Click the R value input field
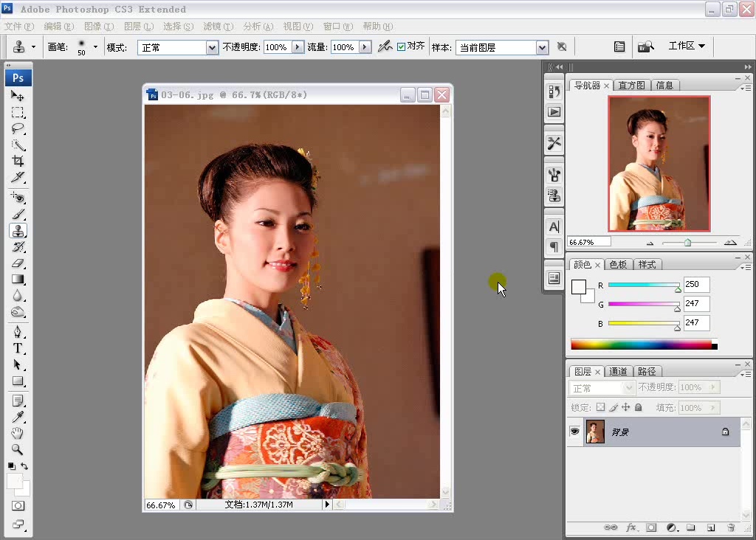 click(x=696, y=284)
